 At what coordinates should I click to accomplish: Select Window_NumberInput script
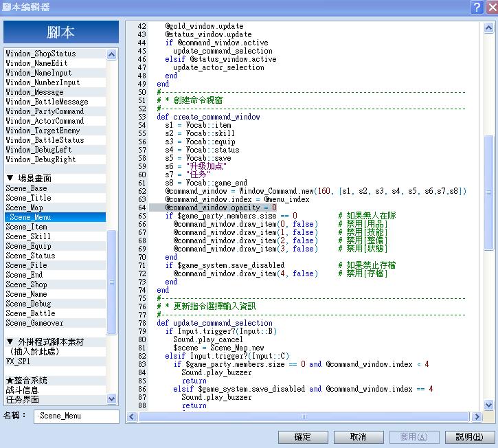(x=55, y=82)
